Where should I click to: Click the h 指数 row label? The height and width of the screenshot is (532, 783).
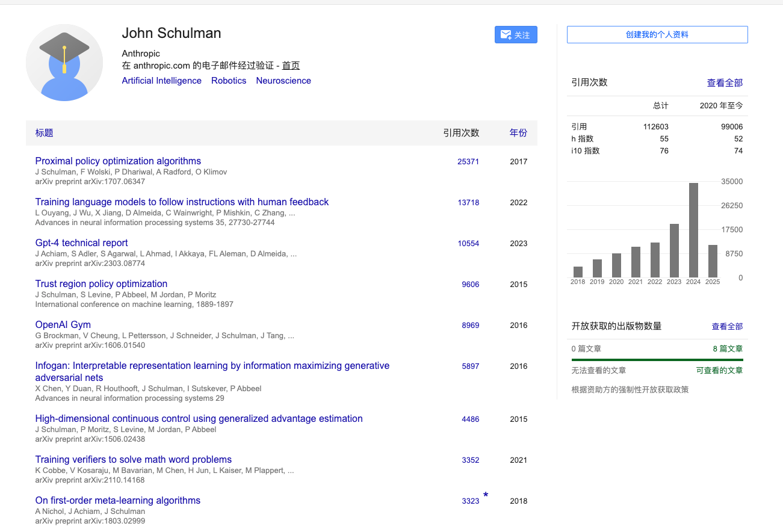point(582,139)
